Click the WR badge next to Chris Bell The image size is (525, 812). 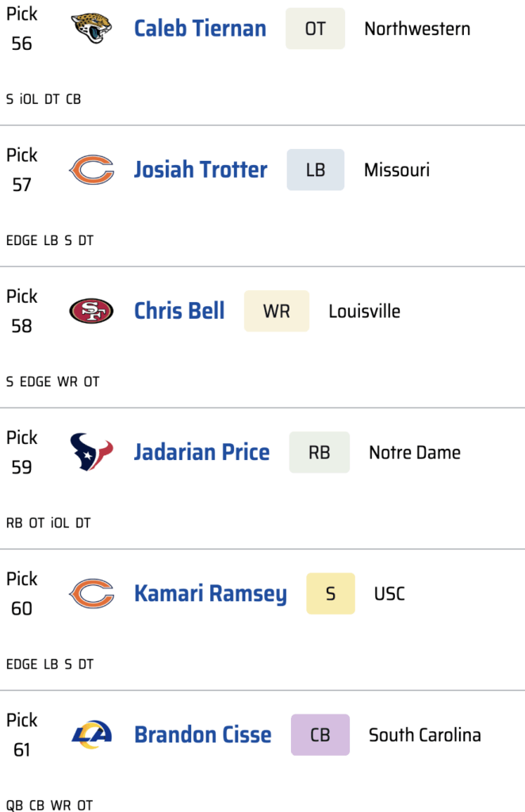coord(277,311)
